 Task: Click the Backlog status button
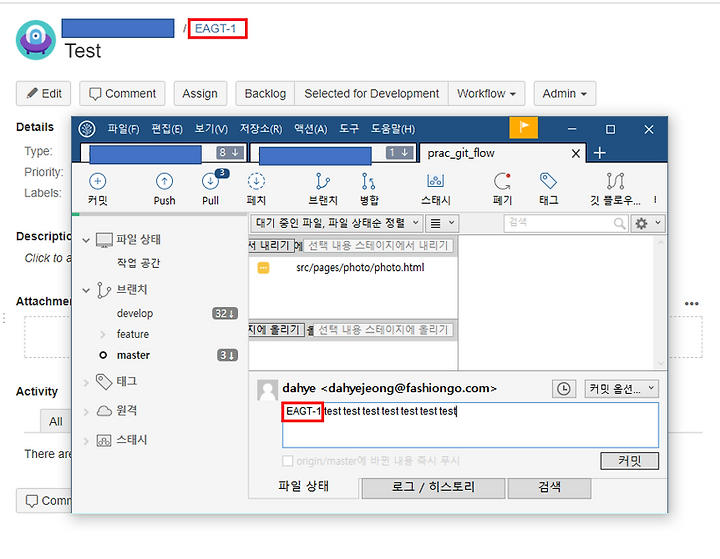(265, 94)
